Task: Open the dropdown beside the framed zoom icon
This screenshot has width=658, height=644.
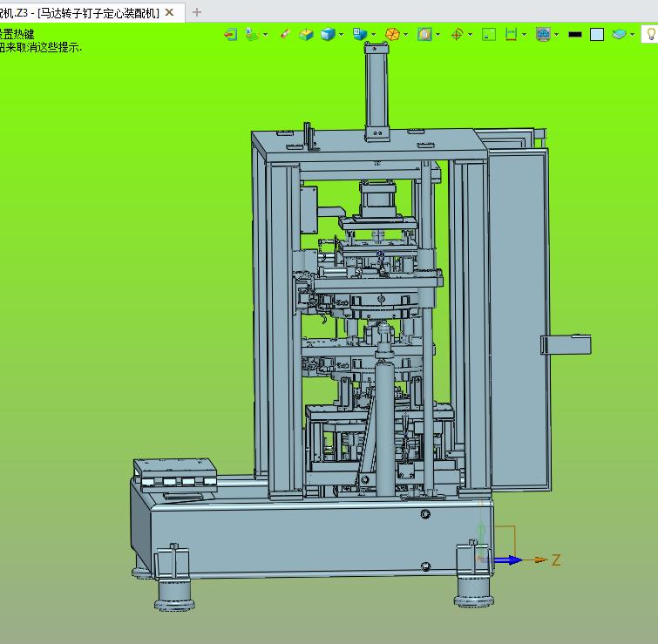Action: pos(438,34)
